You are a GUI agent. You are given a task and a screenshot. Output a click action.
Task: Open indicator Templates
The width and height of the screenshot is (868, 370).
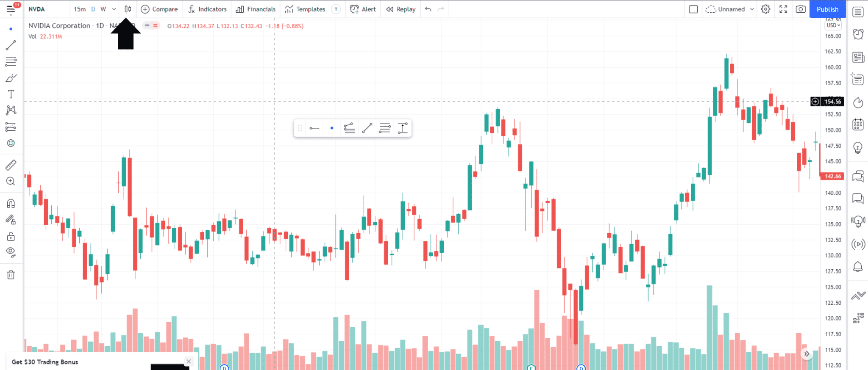pos(305,9)
